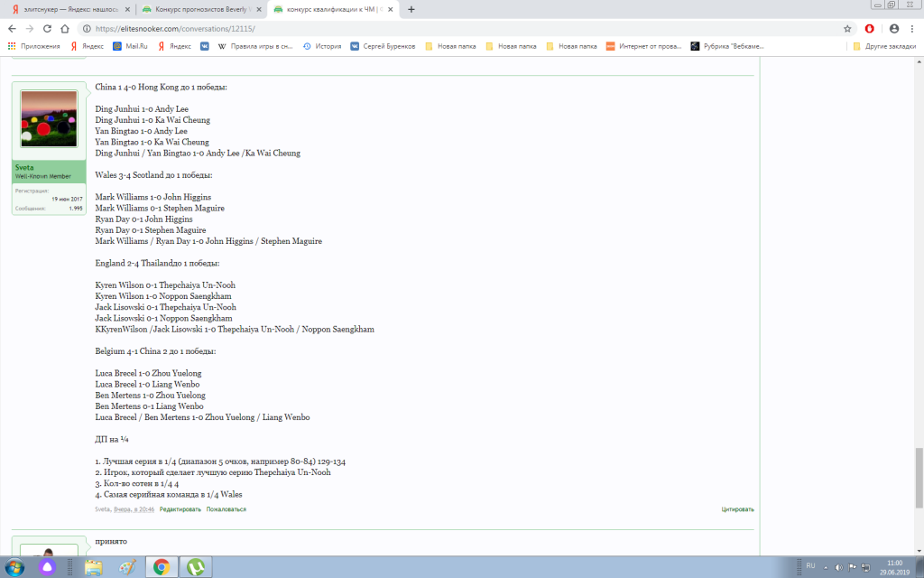This screenshot has width=924, height=578.
Task: Open Chrome's three-dot menu
Action: [x=912, y=28]
